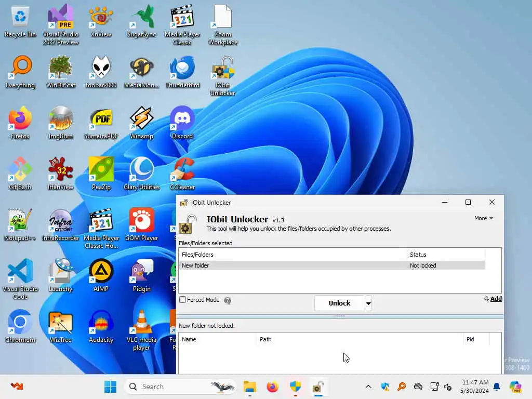The height and width of the screenshot is (399, 532).
Task: Select the GOM Player desktop icon
Action: coord(141,224)
